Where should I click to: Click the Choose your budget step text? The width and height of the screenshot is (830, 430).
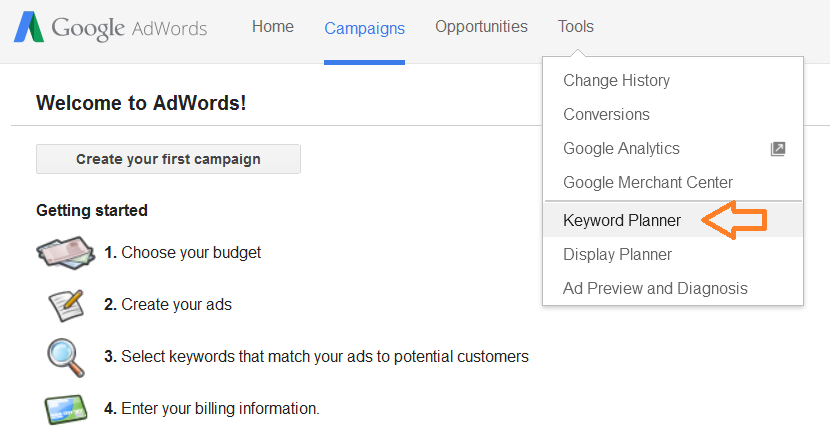click(183, 253)
